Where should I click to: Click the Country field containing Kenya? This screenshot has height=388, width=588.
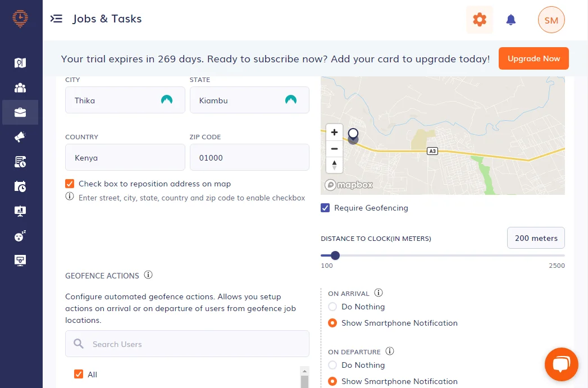pyautogui.click(x=125, y=157)
